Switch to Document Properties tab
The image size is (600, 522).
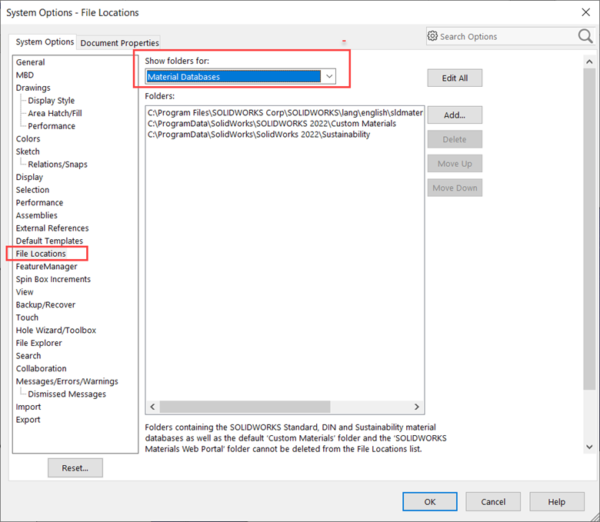(119, 43)
